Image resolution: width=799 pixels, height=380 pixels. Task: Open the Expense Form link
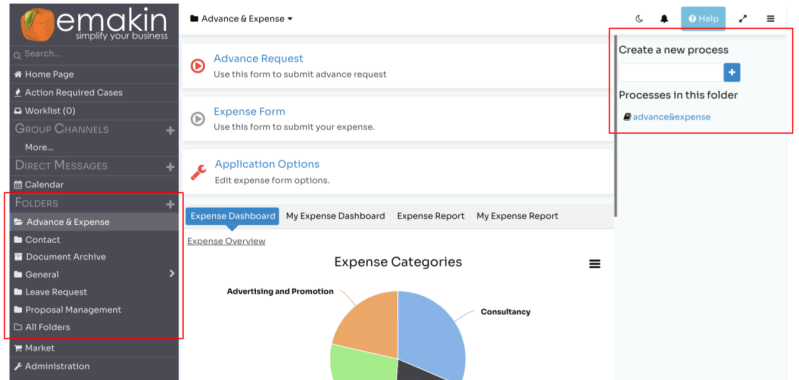pos(249,112)
